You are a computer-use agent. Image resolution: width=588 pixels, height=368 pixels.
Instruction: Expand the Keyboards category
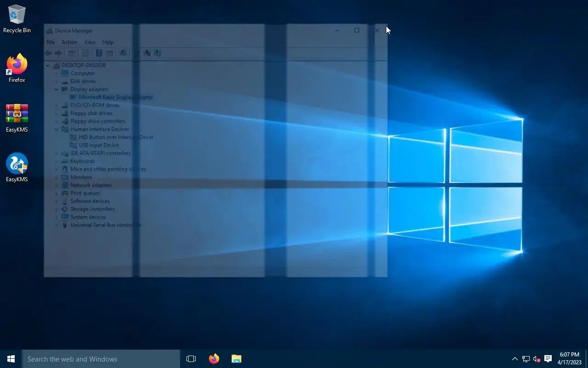point(57,161)
